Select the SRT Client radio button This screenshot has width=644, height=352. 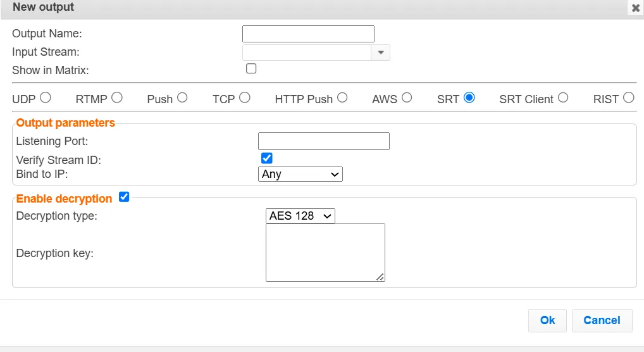coord(563,98)
